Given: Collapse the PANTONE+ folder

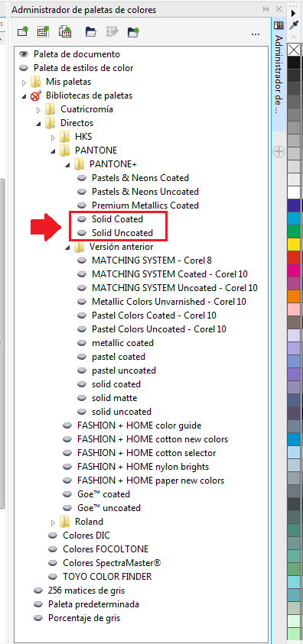Looking at the screenshot, I should click(68, 165).
